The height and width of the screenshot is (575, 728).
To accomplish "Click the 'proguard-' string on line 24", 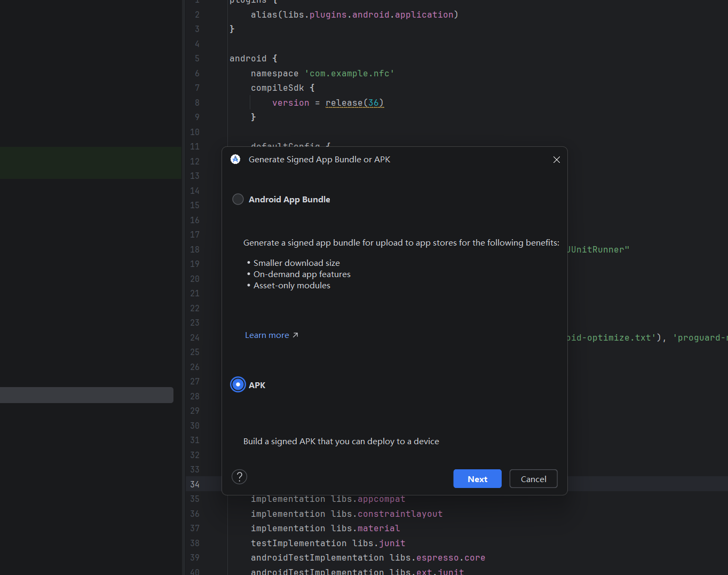I will pyautogui.click(x=700, y=337).
